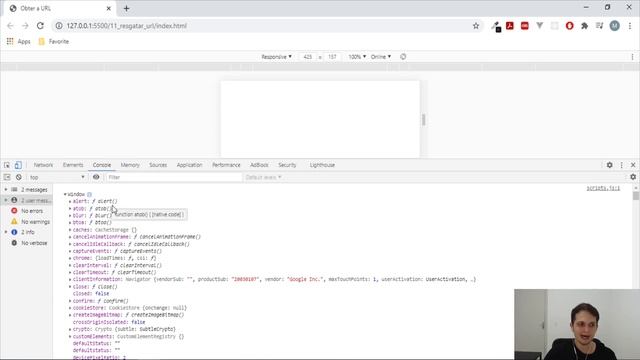Expand the clientInformation Navigator entry
The height and width of the screenshot is (360, 640).
point(70,280)
